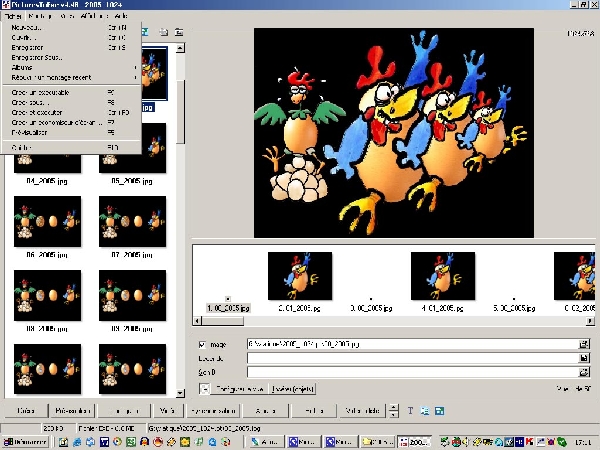Image resolution: width=600 pixels, height=450 pixels.
Task: Click the move-down arrow next to Vider la liste
Action: pos(393,414)
